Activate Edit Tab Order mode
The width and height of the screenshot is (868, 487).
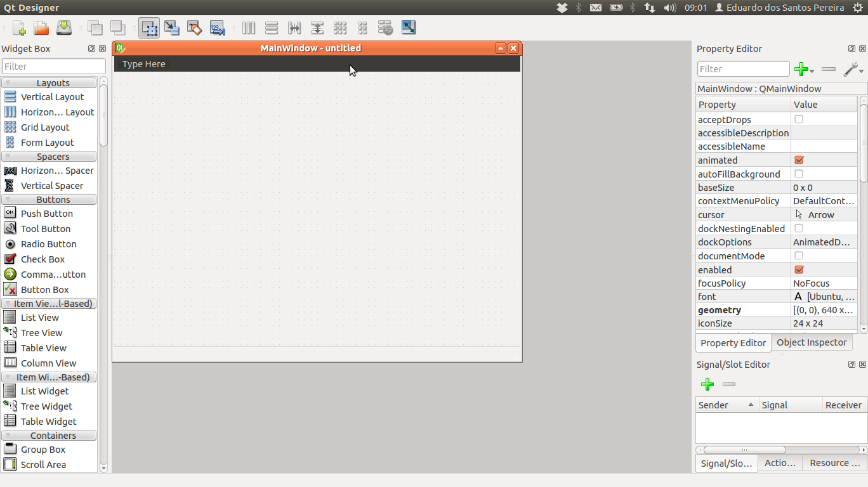tap(216, 28)
